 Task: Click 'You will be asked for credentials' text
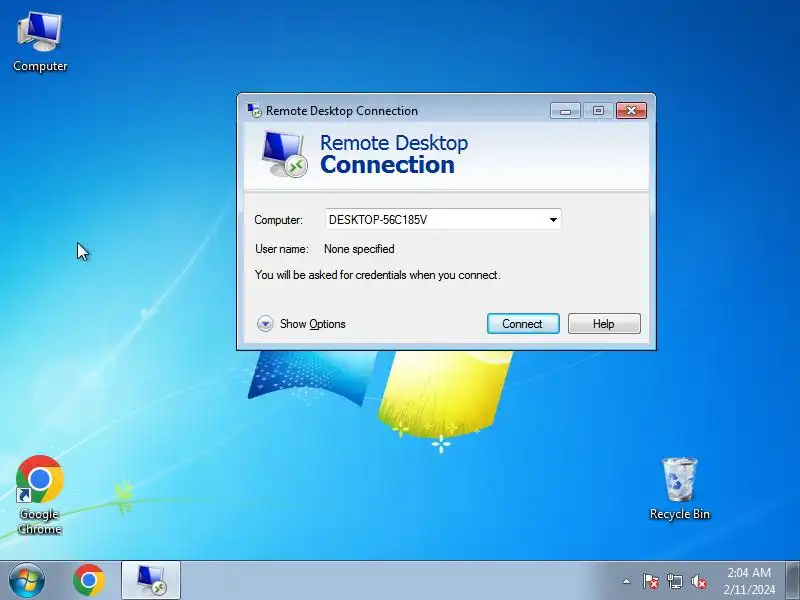(378, 275)
